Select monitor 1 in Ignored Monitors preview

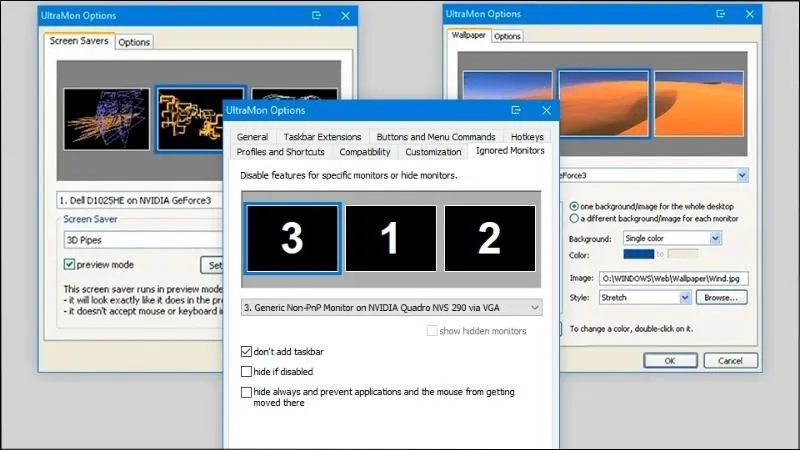click(x=391, y=238)
